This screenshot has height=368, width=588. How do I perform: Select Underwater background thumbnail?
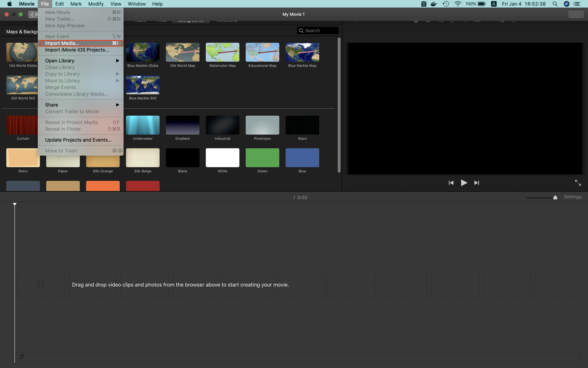143,125
